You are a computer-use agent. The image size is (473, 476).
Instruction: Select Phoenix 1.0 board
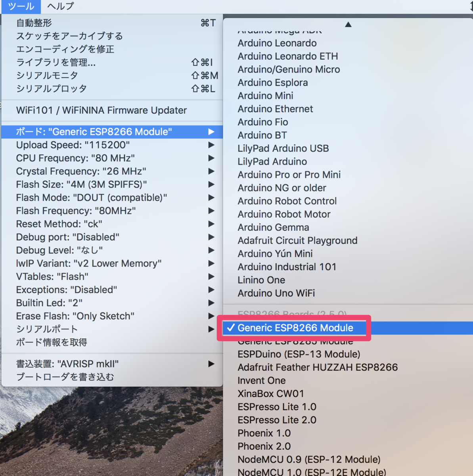pyautogui.click(x=348, y=433)
